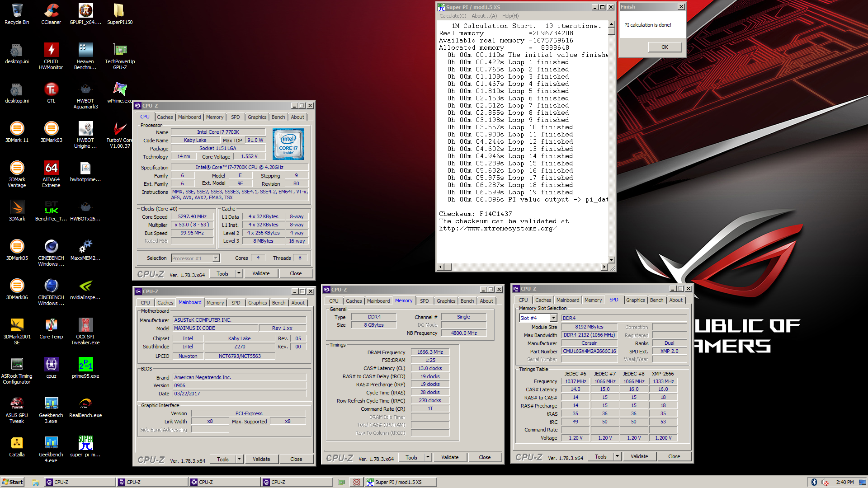Click Close in CPU-Z Mainboard window
The image size is (868, 488).
(296, 459)
